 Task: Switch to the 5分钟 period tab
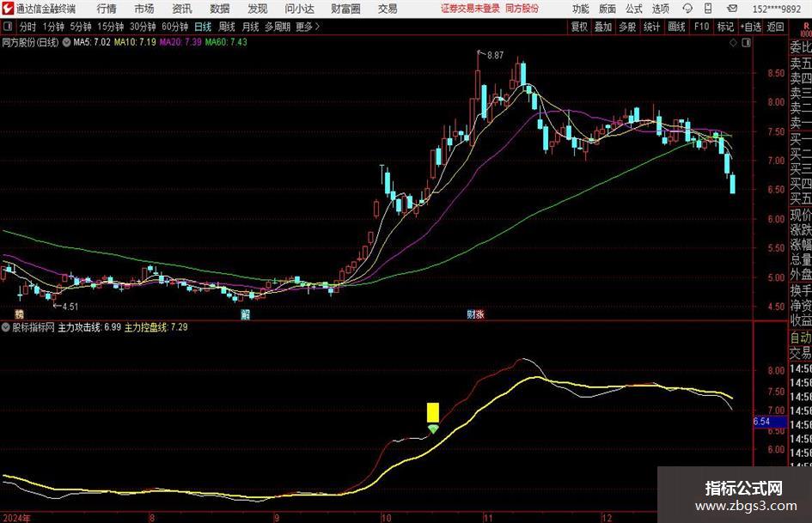click(x=80, y=27)
